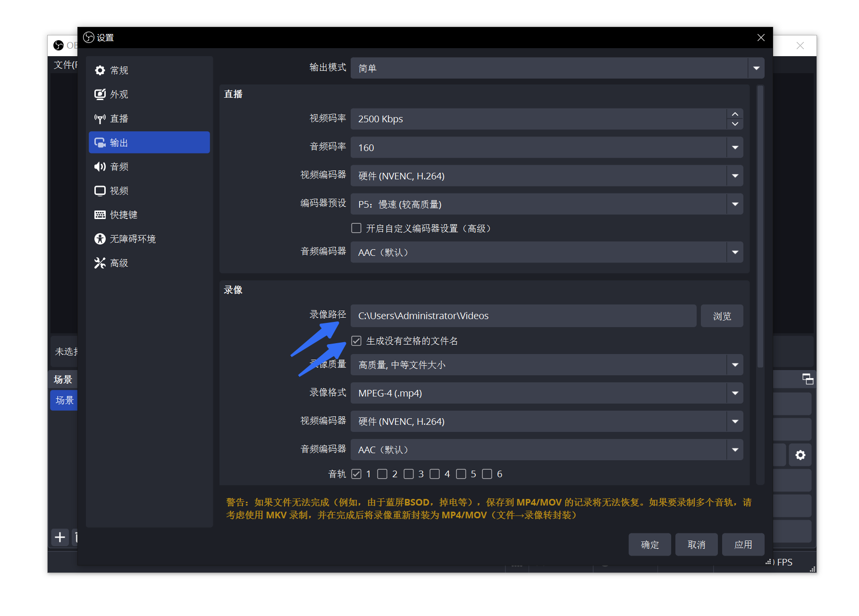Click the 高级 tools icon

click(100, 263)
